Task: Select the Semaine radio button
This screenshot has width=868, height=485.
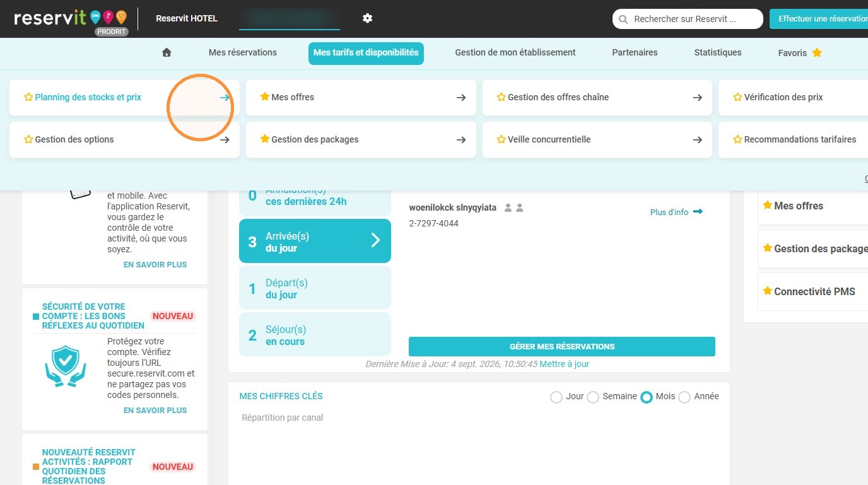Action: coord(593,397)
